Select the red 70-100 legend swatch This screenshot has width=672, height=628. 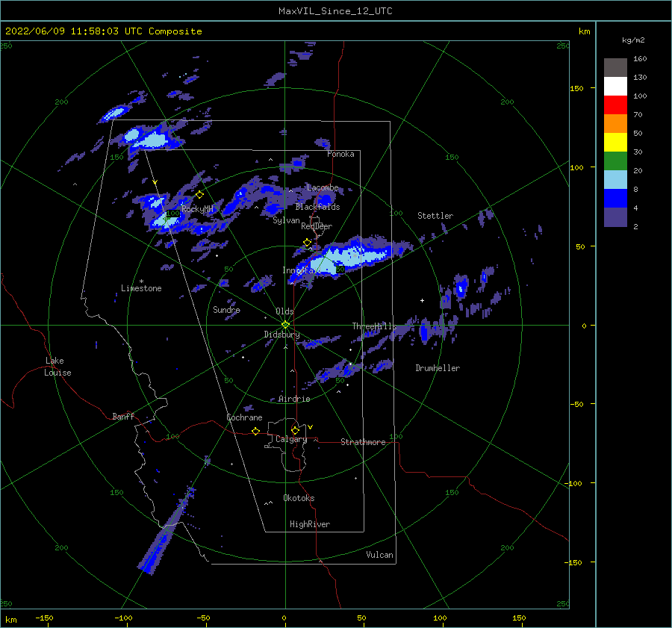(x=615, y=105)
